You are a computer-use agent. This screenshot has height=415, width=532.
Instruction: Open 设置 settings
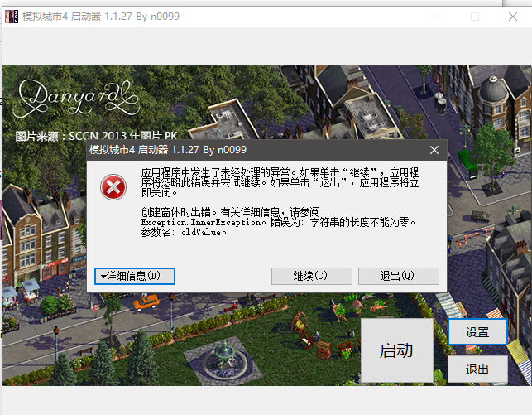point(477,332)
